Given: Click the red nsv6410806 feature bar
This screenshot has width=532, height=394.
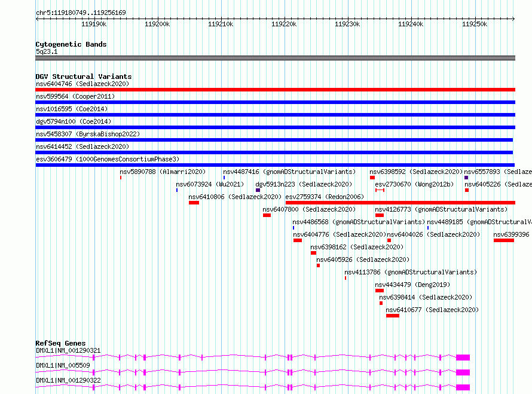Looking at the screenshot, I should (194, 203).
